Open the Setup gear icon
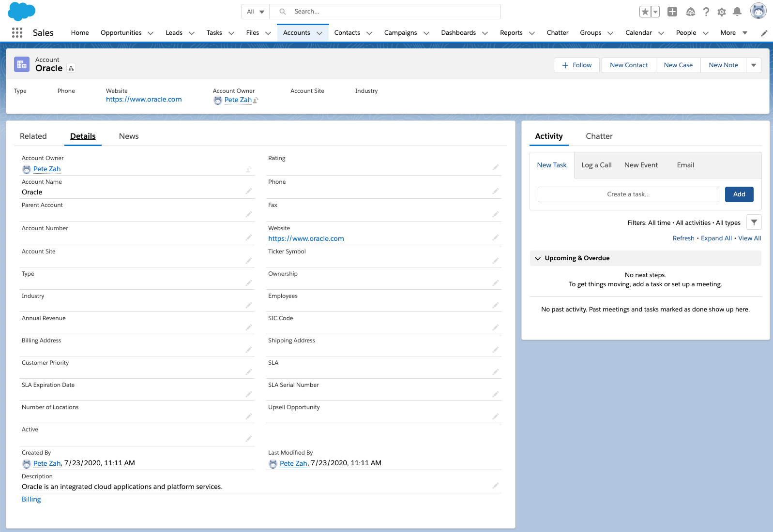 coord(722,12)
